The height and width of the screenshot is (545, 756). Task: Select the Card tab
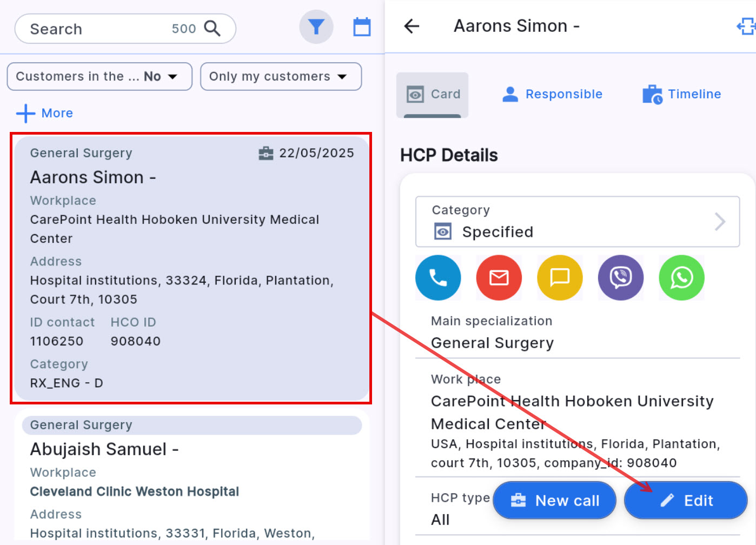[432, 94]
